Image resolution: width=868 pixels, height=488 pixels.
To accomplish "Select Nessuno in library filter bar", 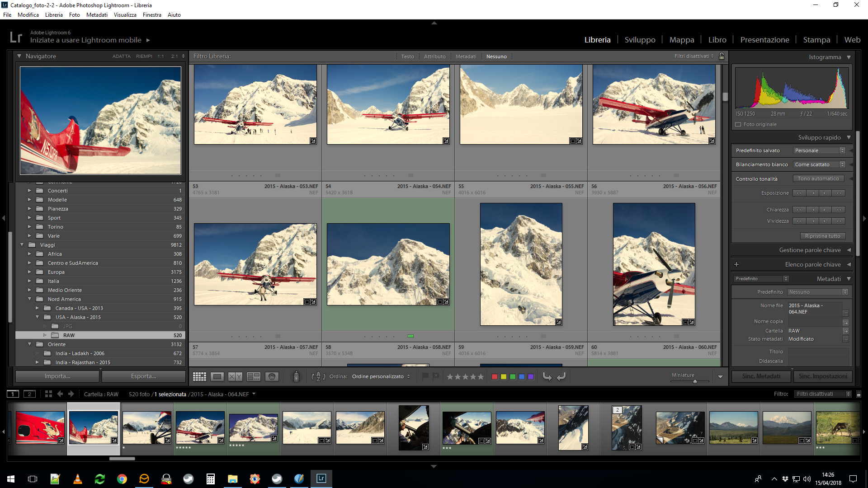I will click(x=496, y=56).
